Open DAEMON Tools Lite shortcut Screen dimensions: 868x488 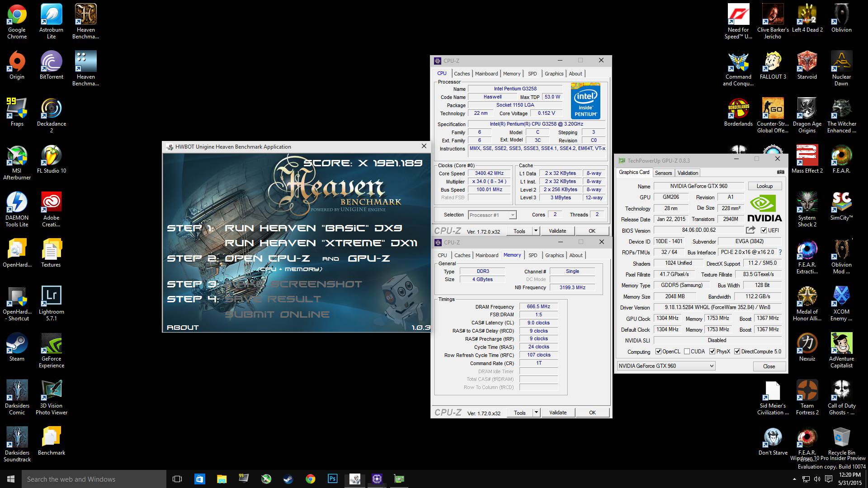[17, 209]
